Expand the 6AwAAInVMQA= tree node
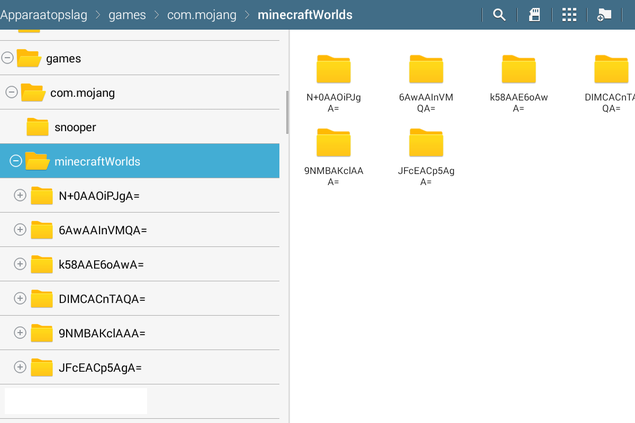 [x=20, y=230]
